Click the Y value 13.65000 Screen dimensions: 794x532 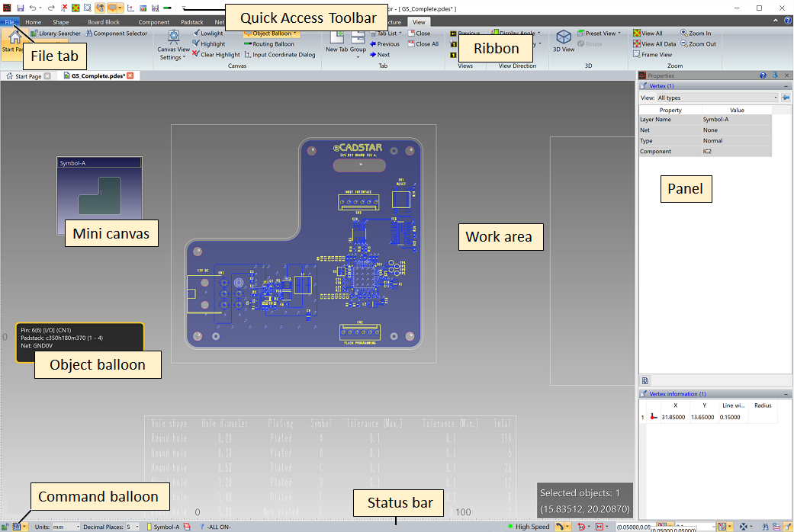click(702, 417)
